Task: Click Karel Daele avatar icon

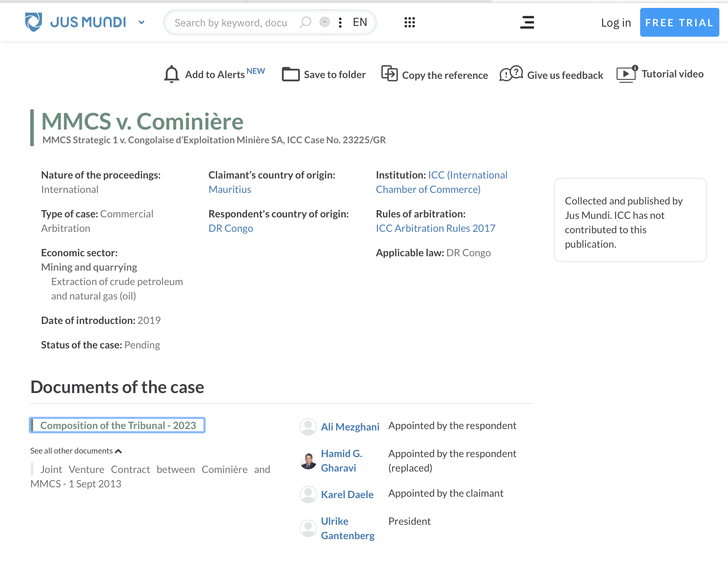Action: pos(308,495)
